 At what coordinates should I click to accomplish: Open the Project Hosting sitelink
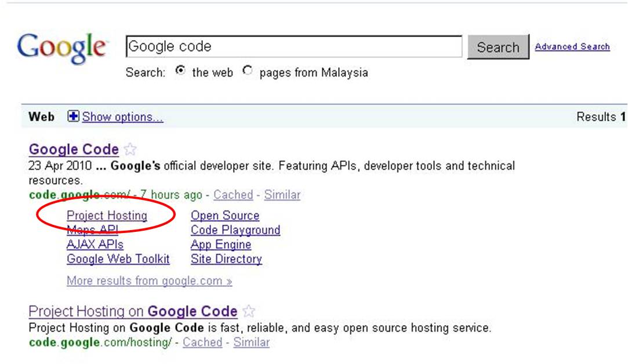tap(107, 216)
